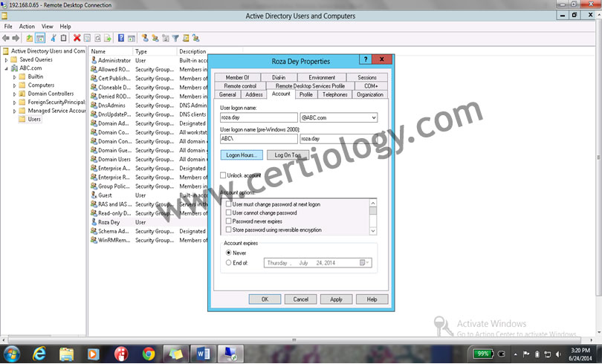The width and height of the screenshot is (602, 364).
Task: Click the Create new user icon
Action: (x=145, y=38)
